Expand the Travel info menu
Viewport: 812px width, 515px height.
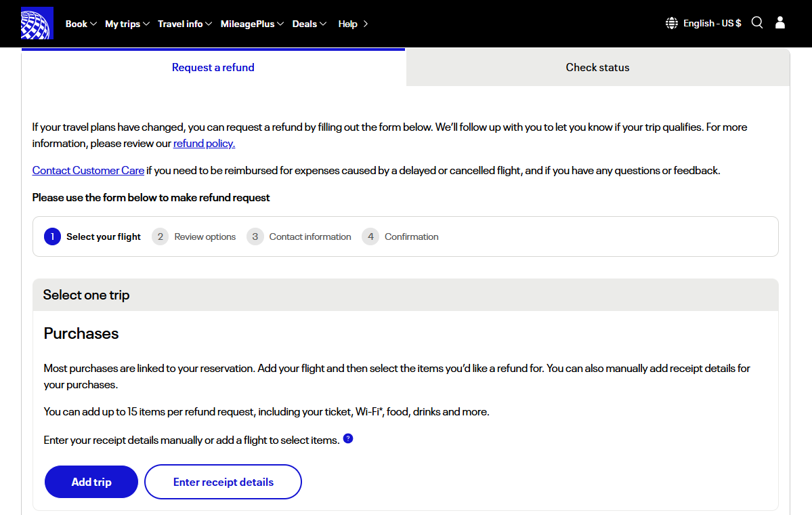tap(185, 24)
